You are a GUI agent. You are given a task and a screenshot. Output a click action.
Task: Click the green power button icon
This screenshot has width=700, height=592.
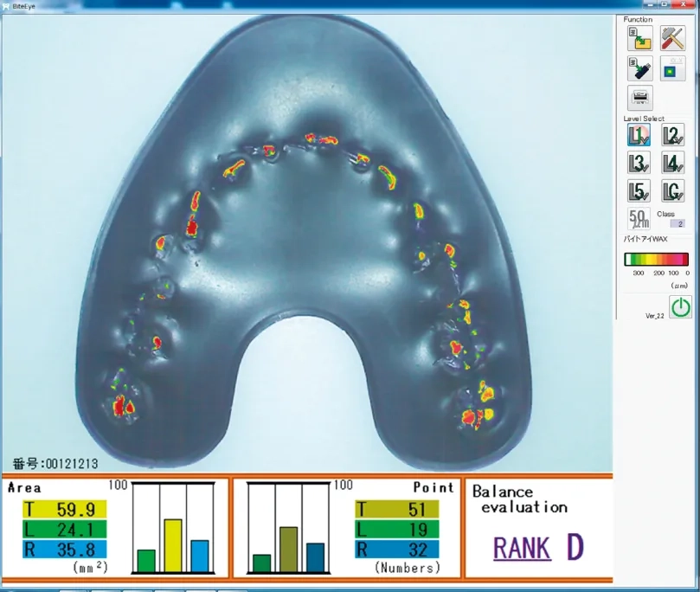680,306
